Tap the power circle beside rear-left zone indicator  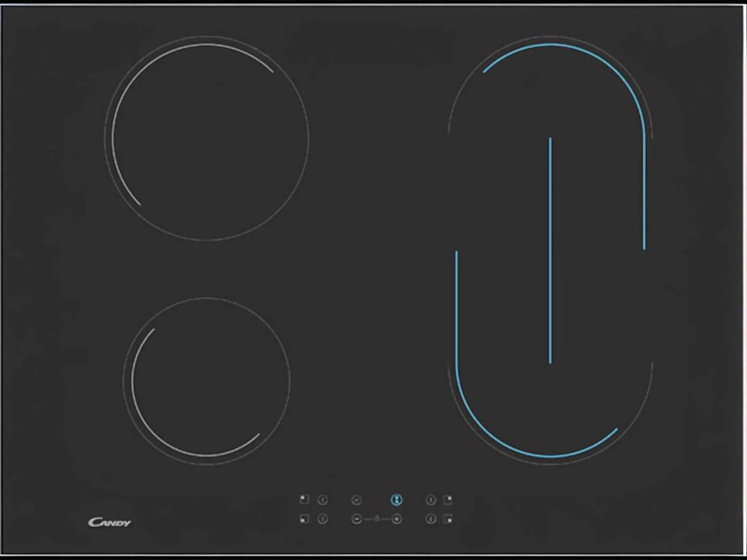pos(323,500)
